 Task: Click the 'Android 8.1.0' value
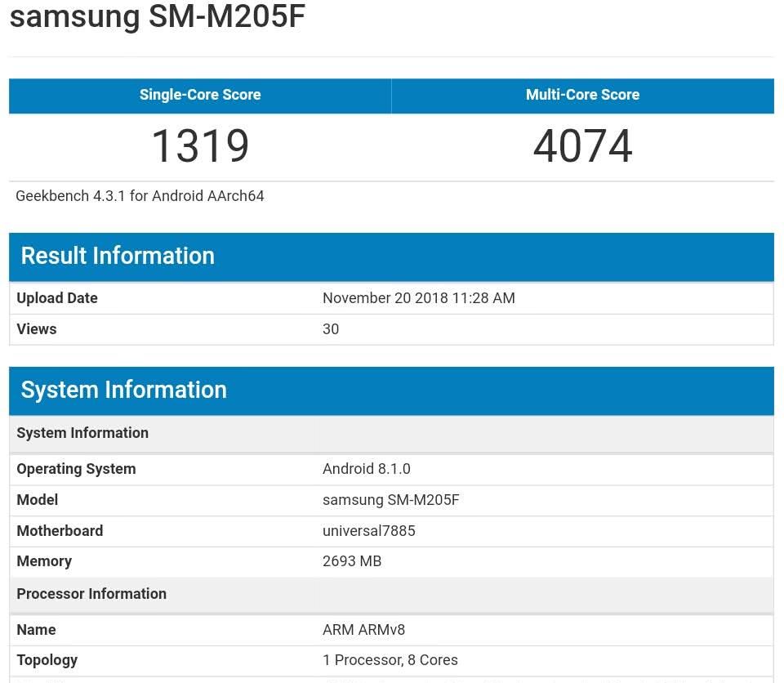pos(367,469)
